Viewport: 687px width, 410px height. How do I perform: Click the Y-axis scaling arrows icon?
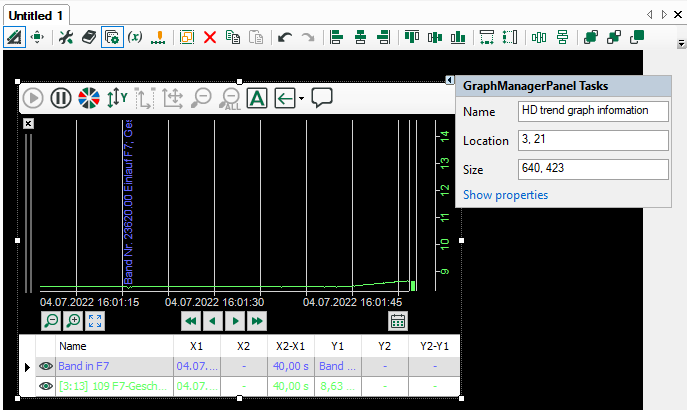117,98
